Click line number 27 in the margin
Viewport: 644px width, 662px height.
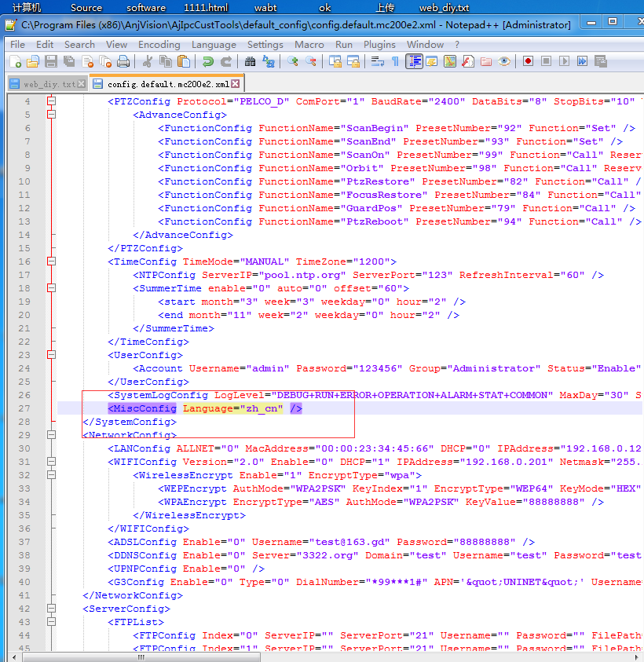point(23,408)
